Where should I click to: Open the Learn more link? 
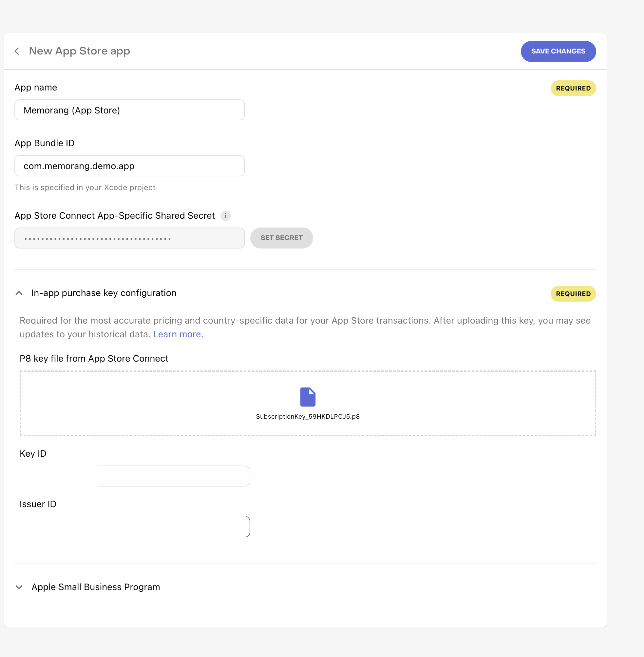point(178,334)
